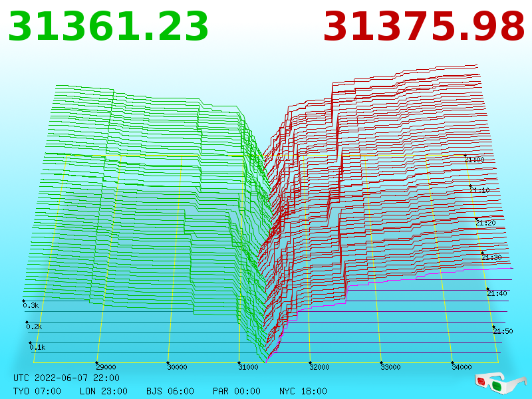This screenshot has width=532, height=399.
Task: Click the 0.3k depth axis label
Action: (x=31, y=305)
